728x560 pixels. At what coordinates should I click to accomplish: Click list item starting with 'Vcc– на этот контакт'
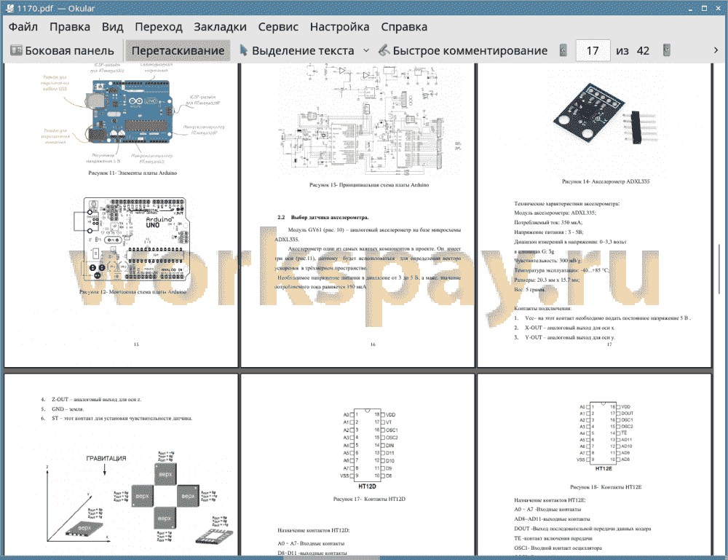[602, 318]
